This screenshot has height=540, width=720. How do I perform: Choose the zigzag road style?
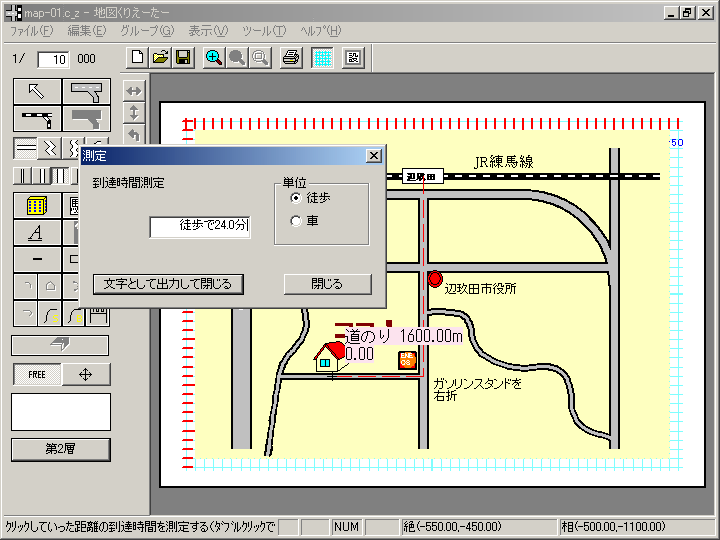pos(50,148)
